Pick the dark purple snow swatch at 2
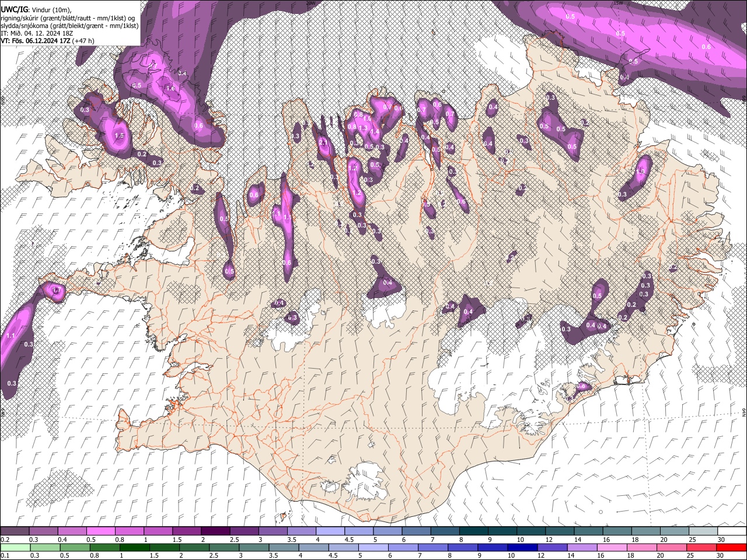This screenshot has width=747, height=560. pyautogui.click(x=215, y=531)
